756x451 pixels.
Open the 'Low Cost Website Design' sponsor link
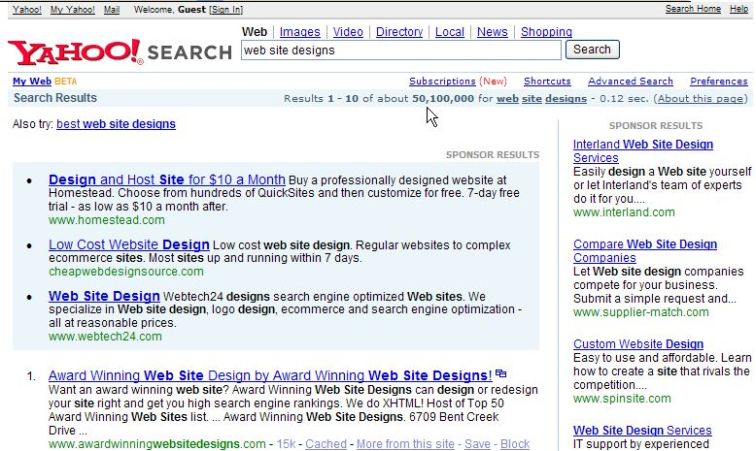pos(129,245)
